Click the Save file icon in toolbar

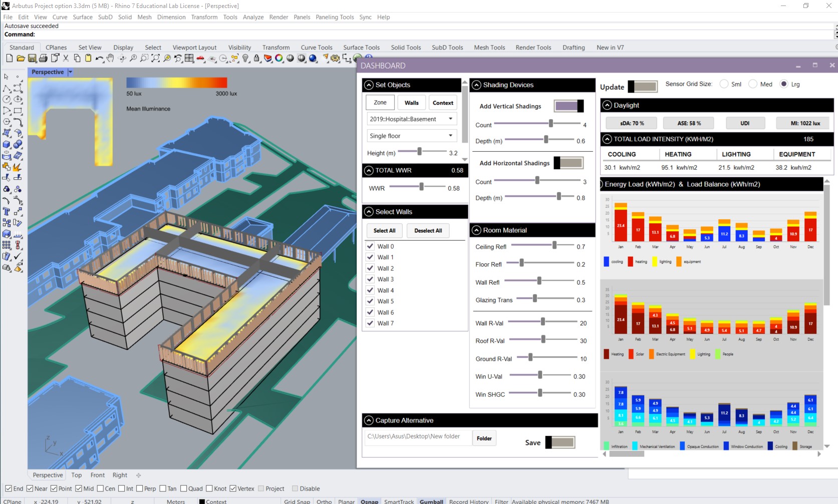pos(32,59)
